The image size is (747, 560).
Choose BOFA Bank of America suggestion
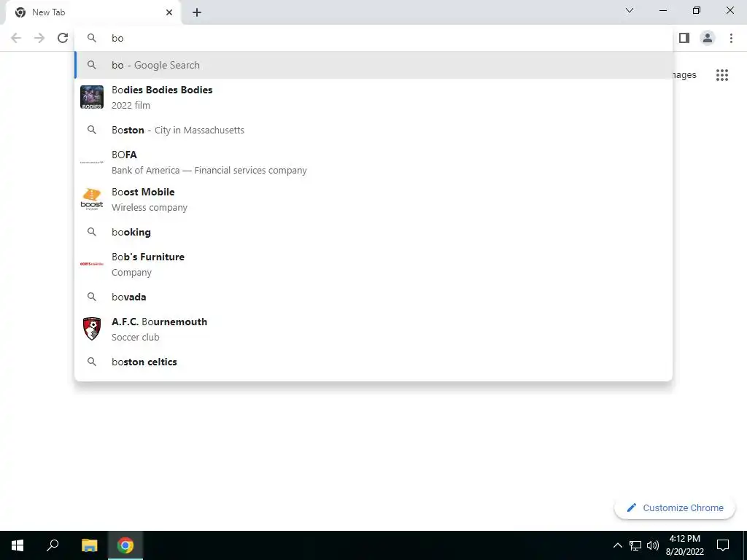click(x=374, y=163)
